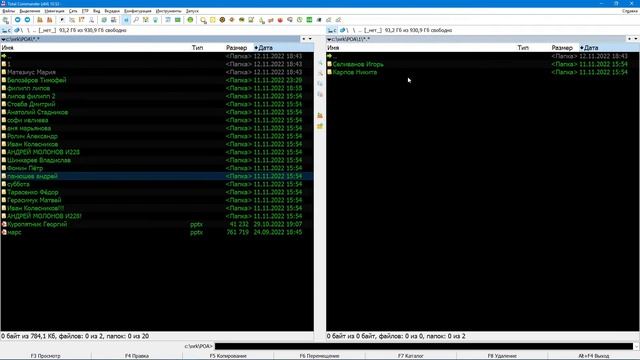Click the red round toolbar icon

[x=280, y=20]
